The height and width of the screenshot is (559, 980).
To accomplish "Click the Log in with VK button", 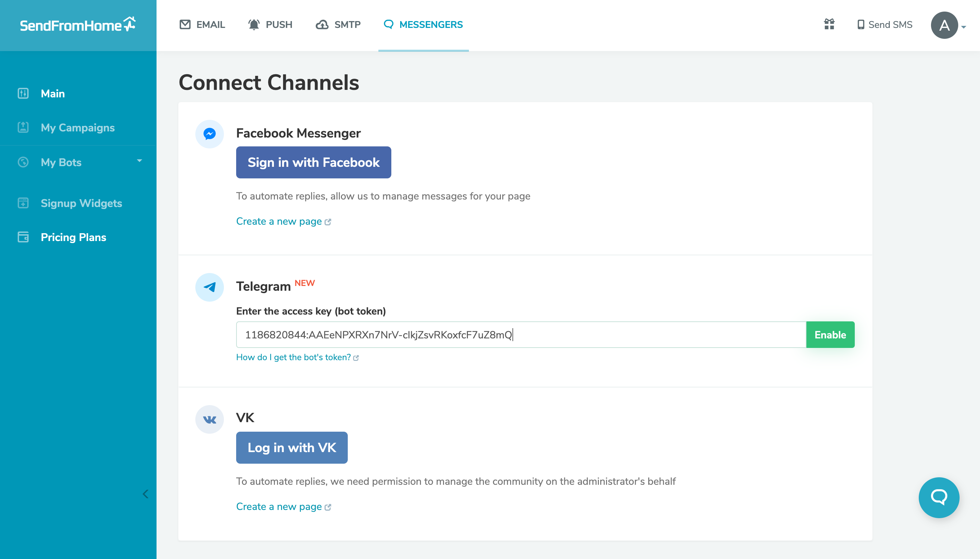I will 292,447.
